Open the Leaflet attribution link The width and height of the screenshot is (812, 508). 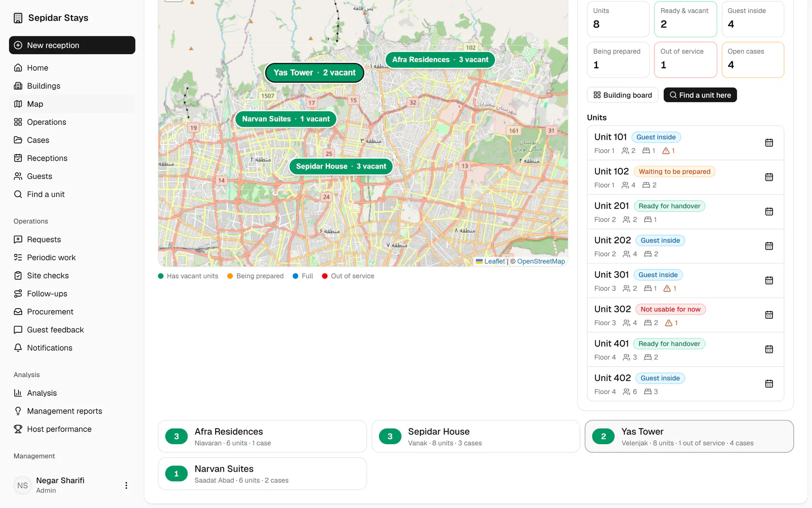[494, 261]
